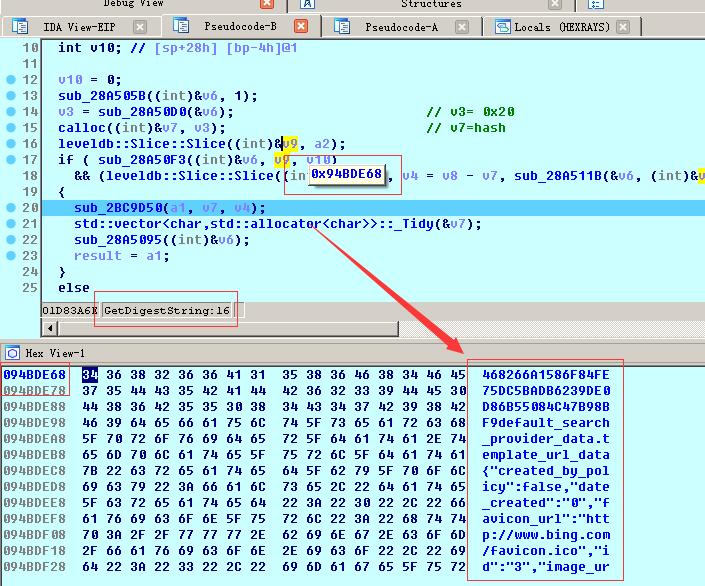Click the Locals tab icon
This screenshot has height=586, width=705.
tap(503, 27)
